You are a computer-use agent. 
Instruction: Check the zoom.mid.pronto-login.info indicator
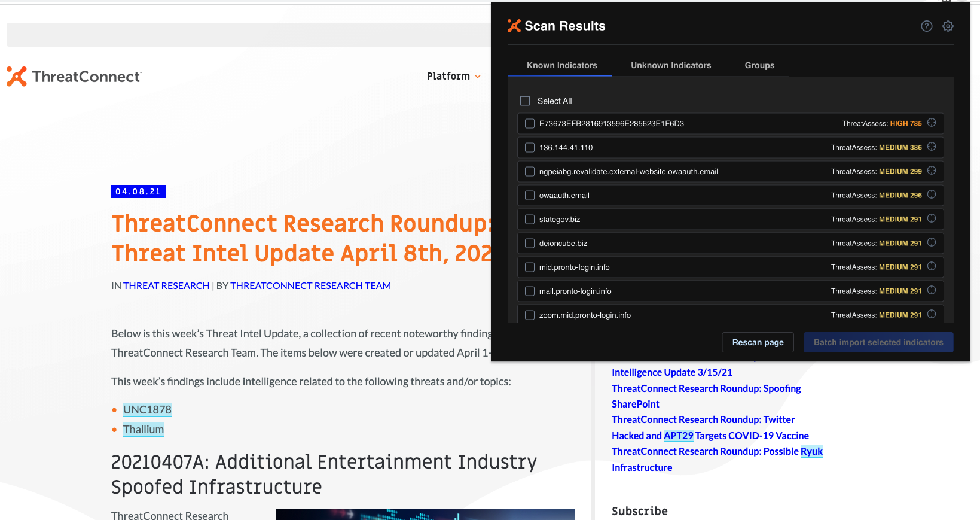(530, 315)
